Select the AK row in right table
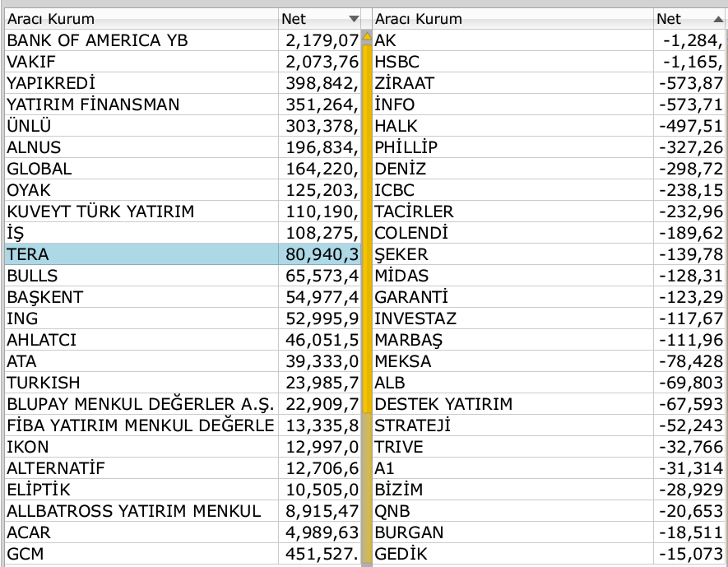The height and width of the screenshot is (567, 728). (x=549, y=40)
